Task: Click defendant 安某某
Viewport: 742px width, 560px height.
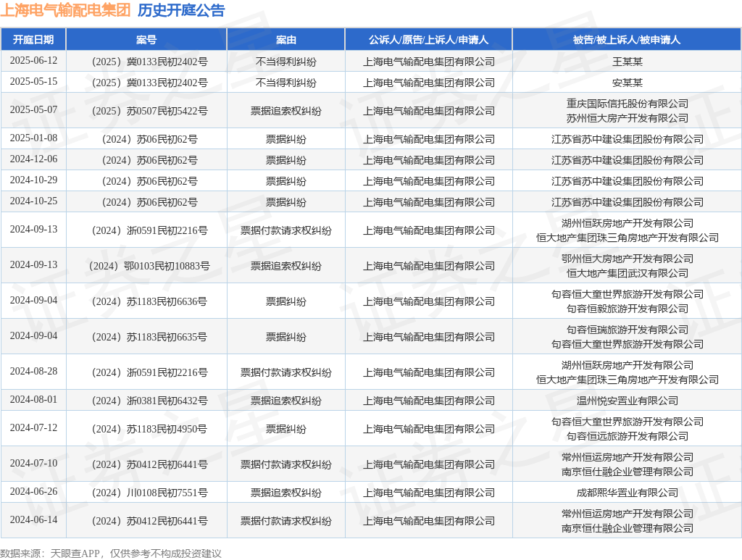Action: pos(627,83)
